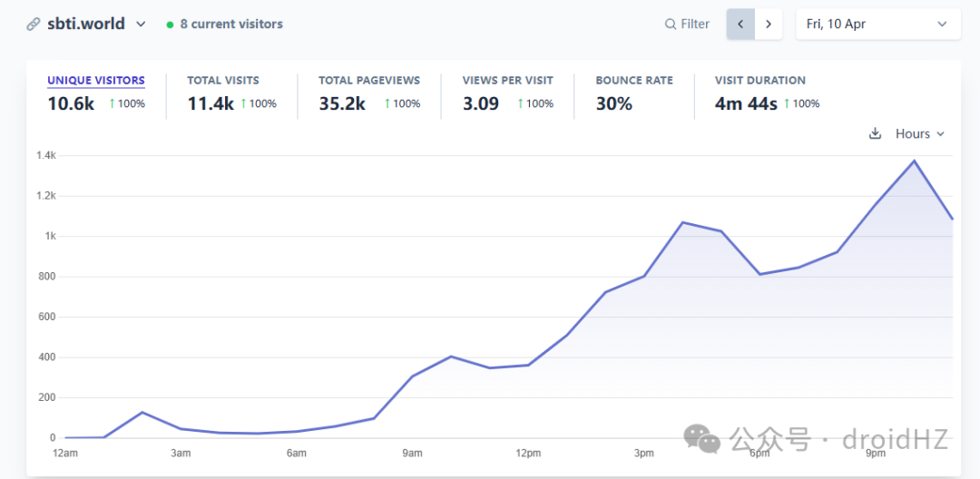Click the WeChat watermark logo
Viewport: 980px width, 479px height.
tap(701, 438)
